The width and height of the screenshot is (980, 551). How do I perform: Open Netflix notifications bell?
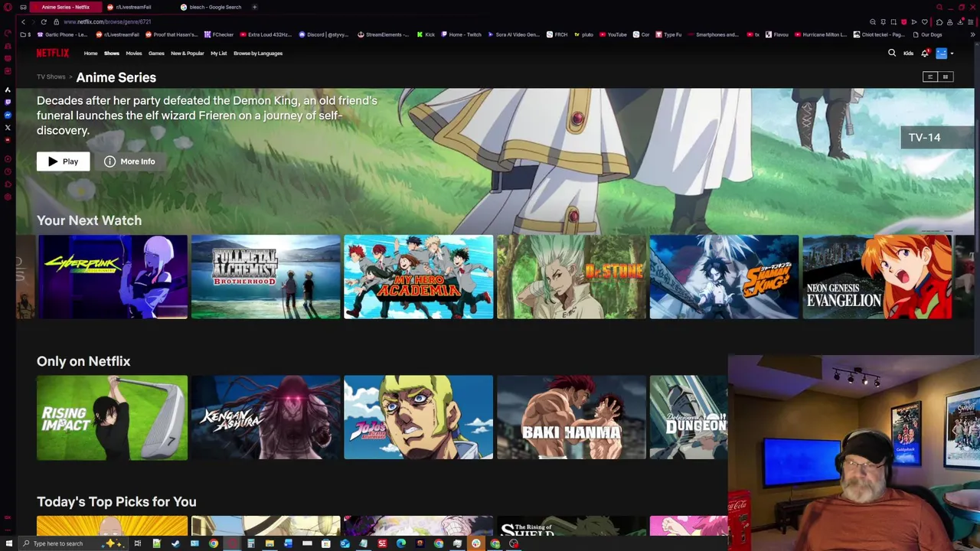point(925,53)
